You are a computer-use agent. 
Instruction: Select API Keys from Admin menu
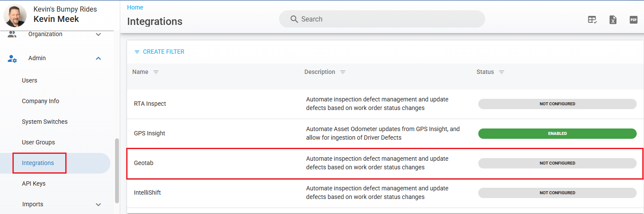[x=33, y=183]
